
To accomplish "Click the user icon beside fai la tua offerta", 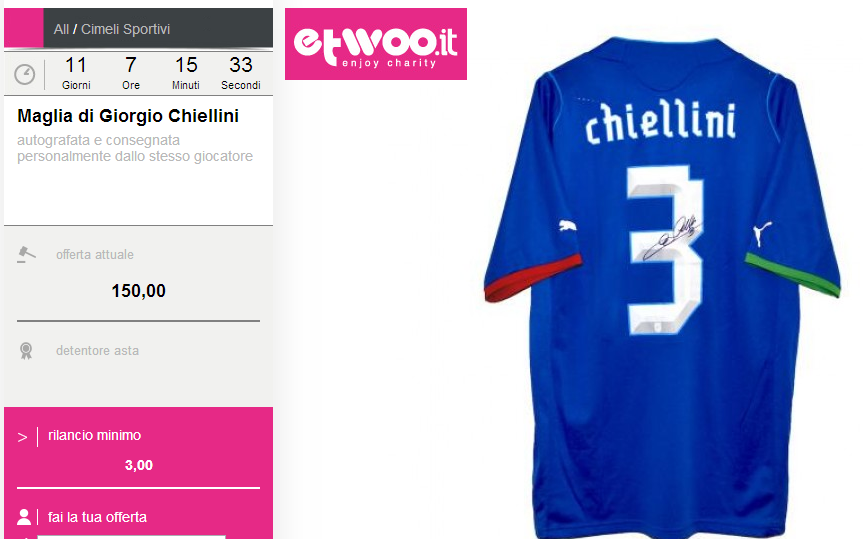I will (24, 517).
